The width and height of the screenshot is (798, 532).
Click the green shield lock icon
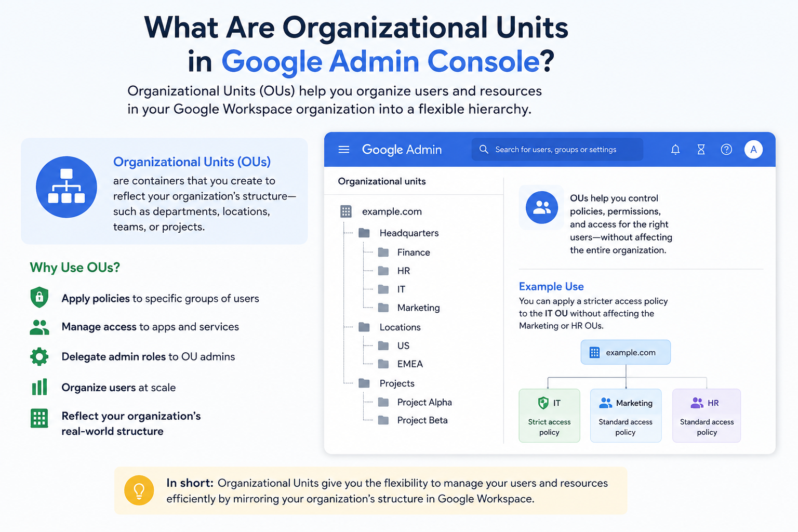pyautogui.click(x=39, y=298)
